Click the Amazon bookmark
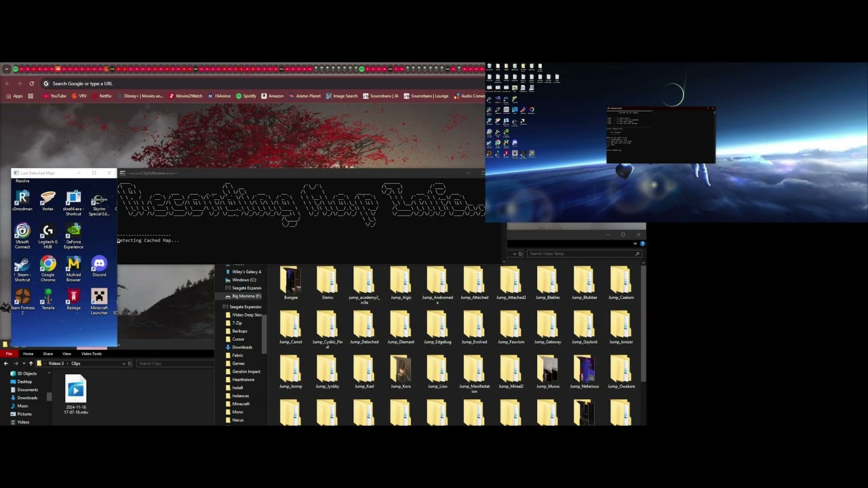The height and width of the screenshot is (488, 868). pos(272,96)
